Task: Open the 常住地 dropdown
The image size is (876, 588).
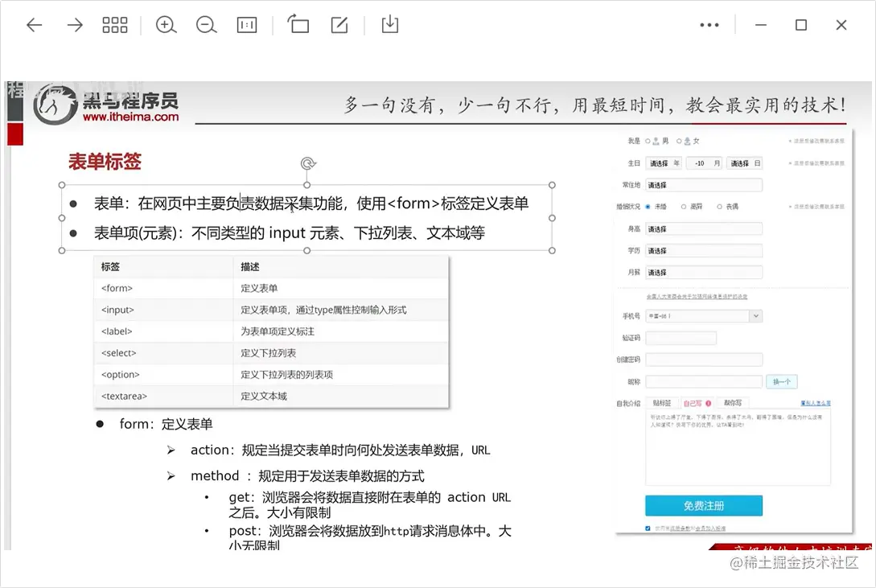Action: (704, 185)
